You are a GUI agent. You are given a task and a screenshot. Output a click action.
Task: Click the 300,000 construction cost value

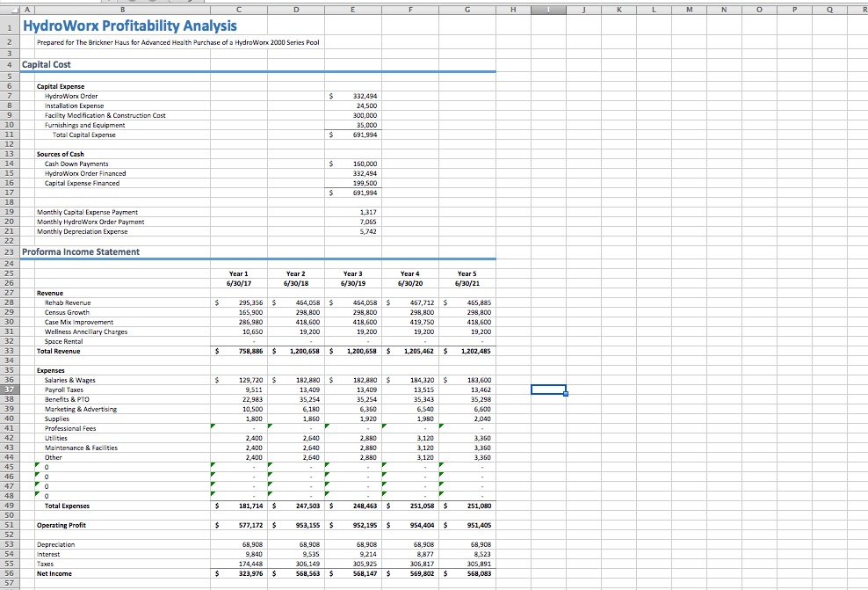click(365, 115)
